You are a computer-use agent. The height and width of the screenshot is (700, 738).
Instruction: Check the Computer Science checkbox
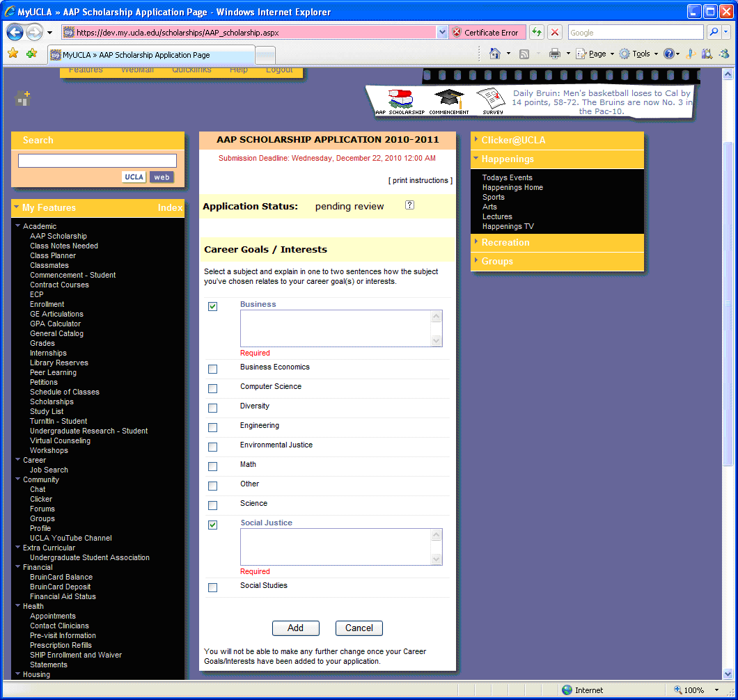(x=213, y=388)
